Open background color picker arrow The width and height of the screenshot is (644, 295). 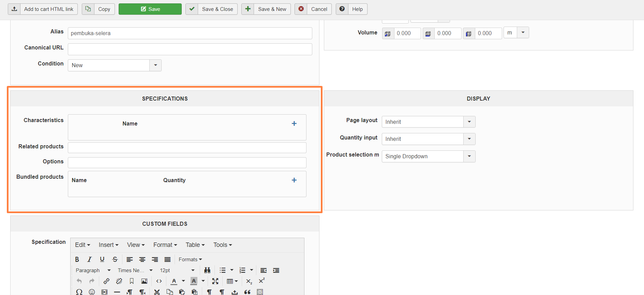click(x=203, y=281)
